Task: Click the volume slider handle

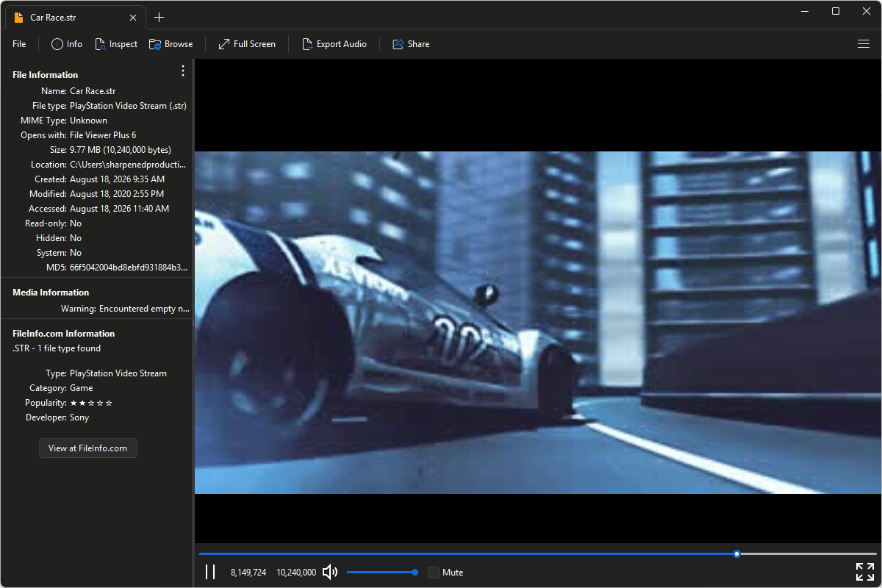Action: pos(415,572)
